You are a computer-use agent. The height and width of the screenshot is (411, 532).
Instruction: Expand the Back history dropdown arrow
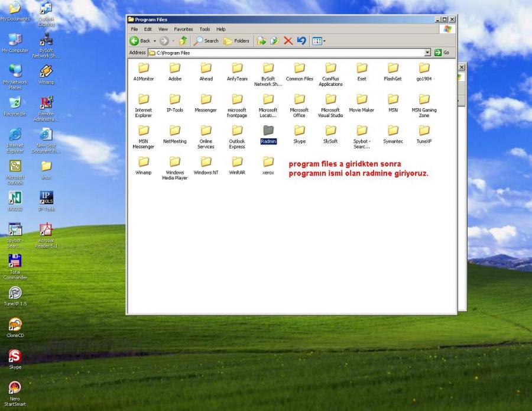[155, 41]
